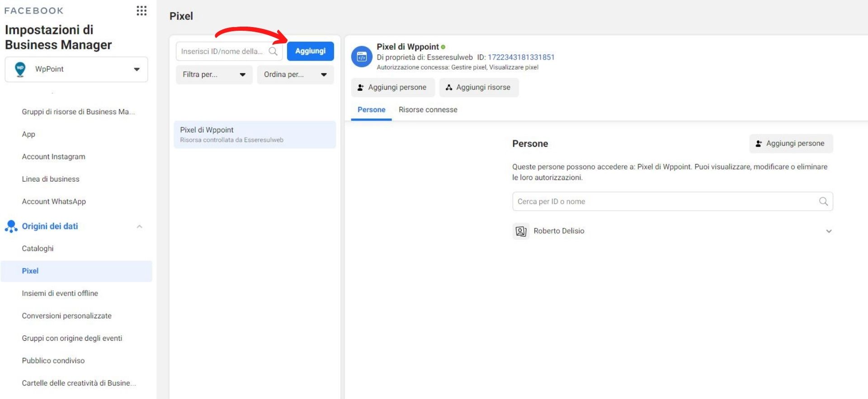
Task: Click the Inserisci ID/nome input field
Action: pos(229,51)
